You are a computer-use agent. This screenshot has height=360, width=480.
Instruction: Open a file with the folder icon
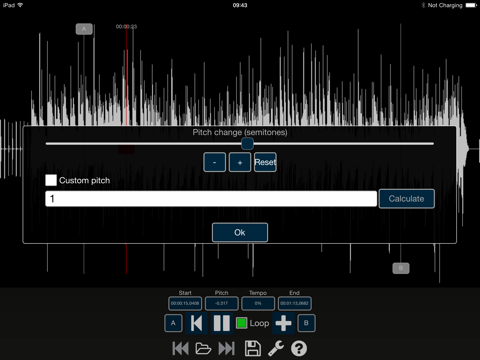click(x=203, y=349)
